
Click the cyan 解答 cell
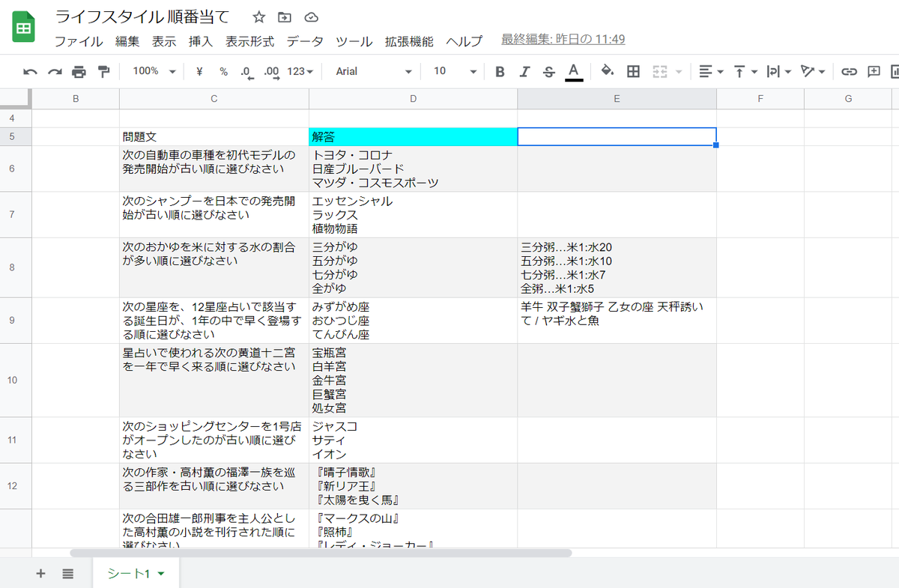[x=413, y=136]
